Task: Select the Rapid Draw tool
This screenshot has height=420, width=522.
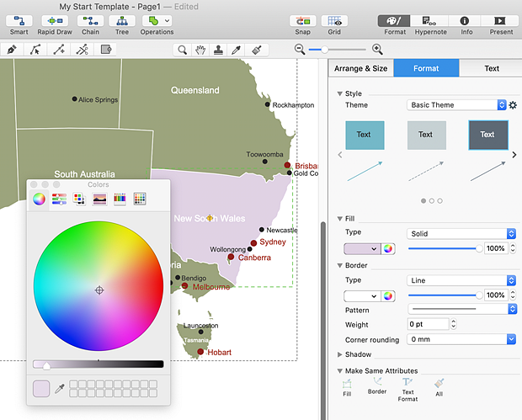Action: tap(54, 21)
